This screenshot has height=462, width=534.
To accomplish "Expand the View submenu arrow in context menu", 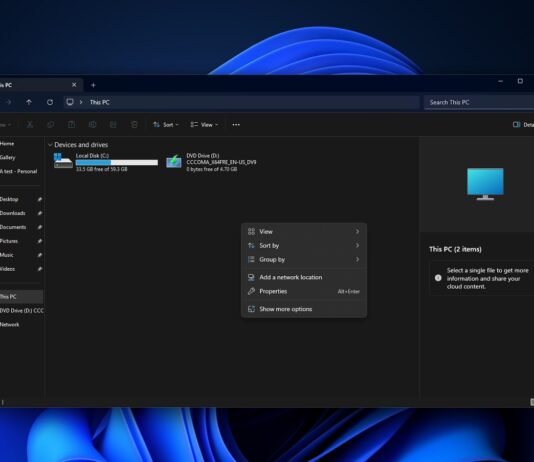I will [357, 232].
